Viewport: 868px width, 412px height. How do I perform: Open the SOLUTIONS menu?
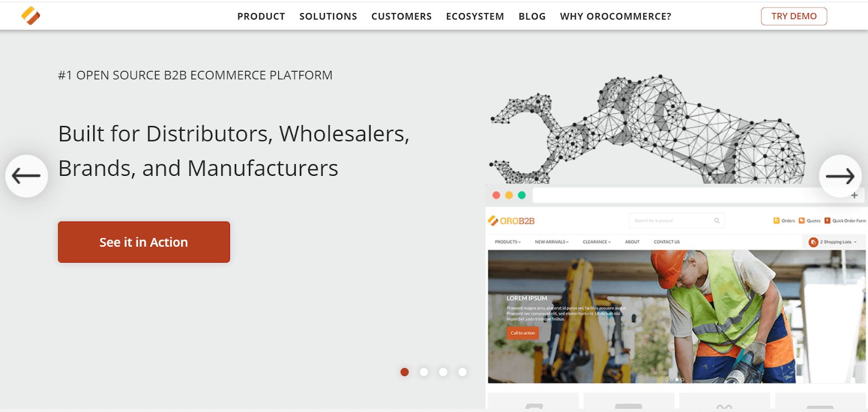(328, 16)
